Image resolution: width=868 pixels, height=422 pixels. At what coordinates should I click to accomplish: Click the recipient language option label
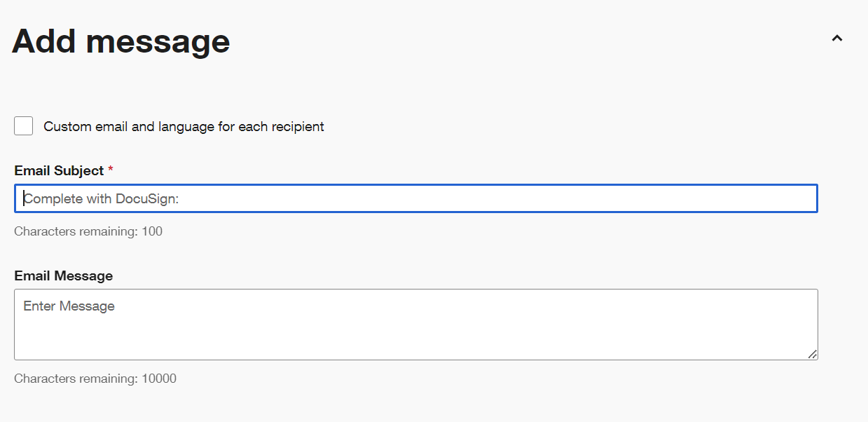184,126
